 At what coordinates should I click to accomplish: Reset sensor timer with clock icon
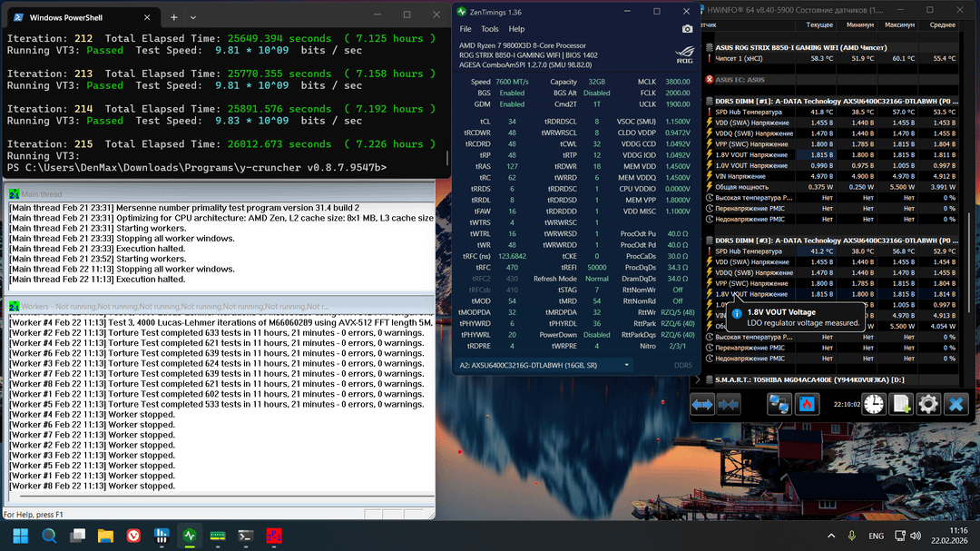[x=874, y=405]
